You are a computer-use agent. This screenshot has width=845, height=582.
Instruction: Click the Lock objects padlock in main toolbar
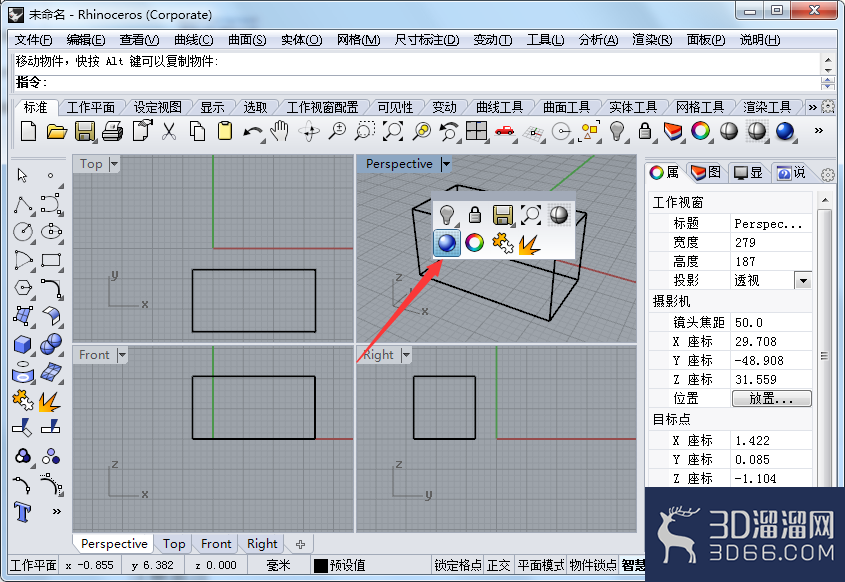(x=645, y=131)
